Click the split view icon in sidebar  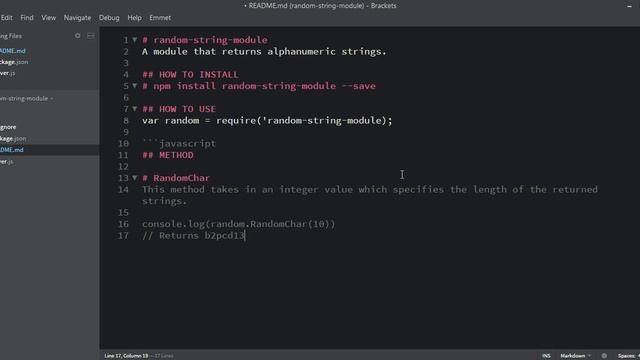point(91,36)
